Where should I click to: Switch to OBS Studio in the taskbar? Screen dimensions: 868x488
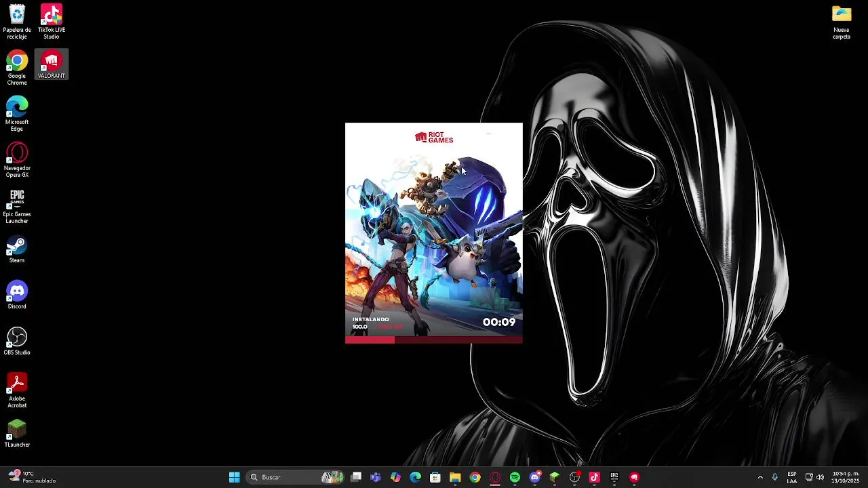point(574,477)
